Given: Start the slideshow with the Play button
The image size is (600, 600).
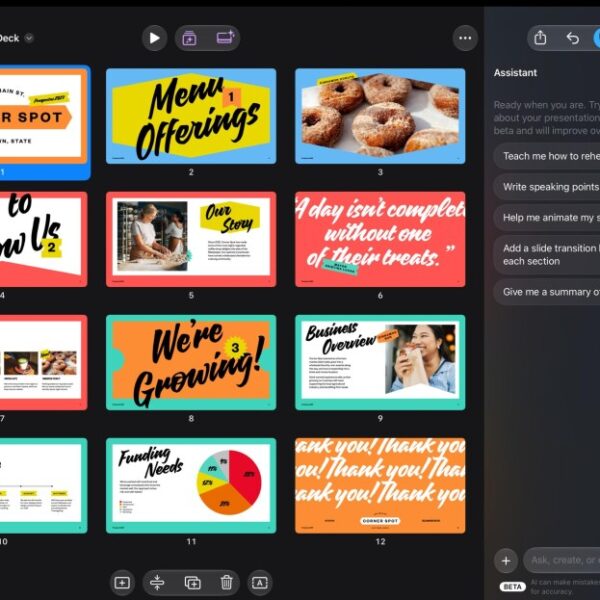Looking at the screenshot, I should click(154, 38).
